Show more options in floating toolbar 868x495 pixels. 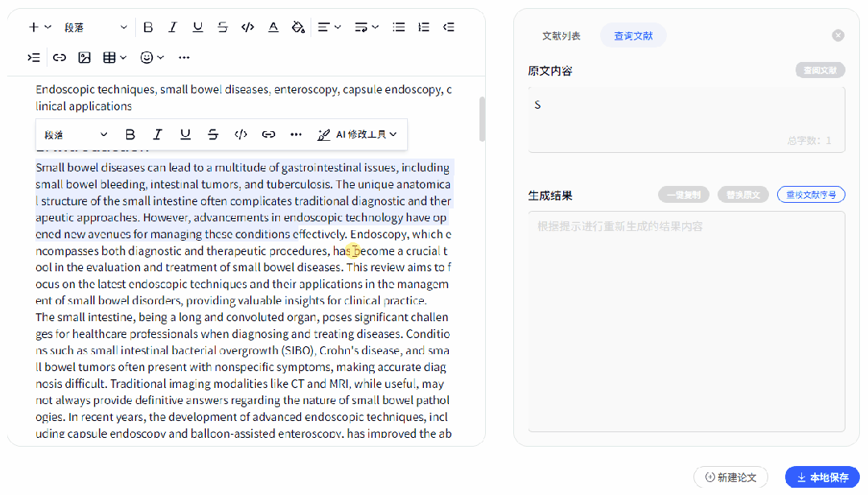pyautogui.click(x=296, y=134)
